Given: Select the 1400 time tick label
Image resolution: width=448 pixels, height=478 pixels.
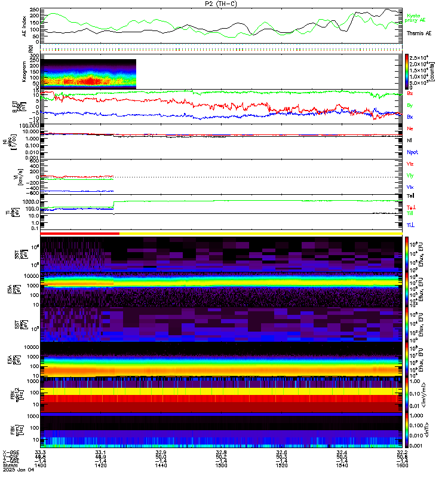Looking at the screenshot, I should (40, 465).
